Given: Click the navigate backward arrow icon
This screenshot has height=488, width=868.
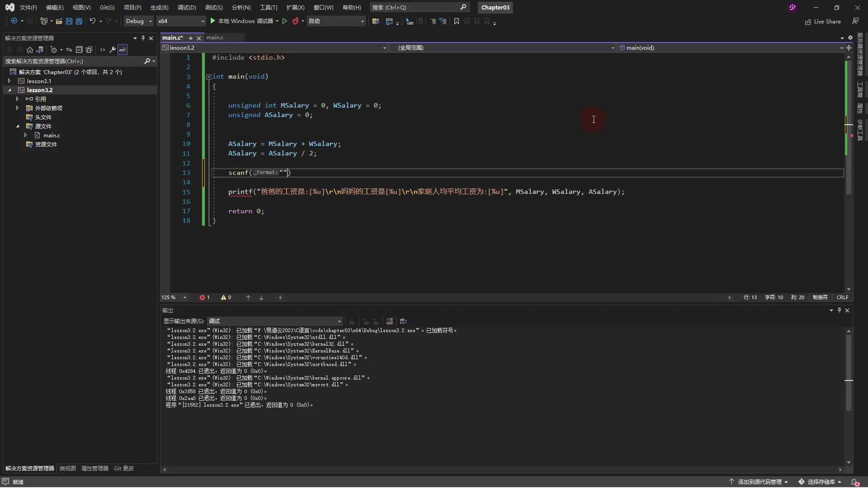Looking at the screenshot, I should [14, 21].
